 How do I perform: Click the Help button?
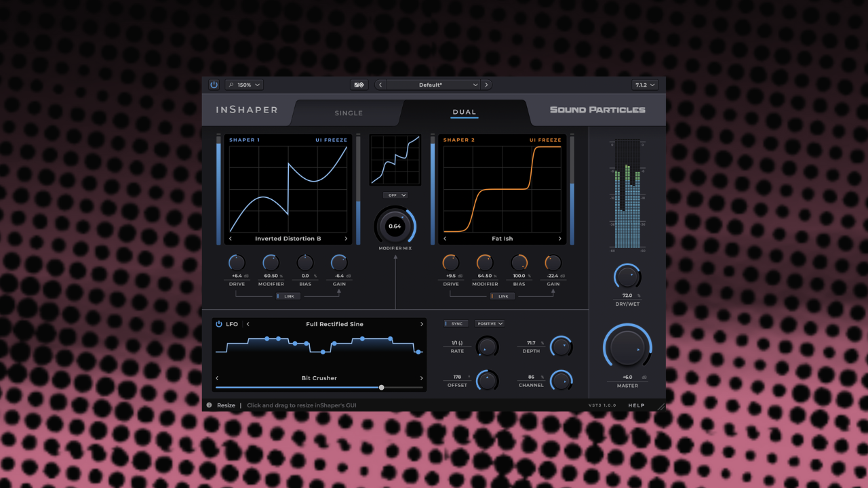coord(636,405)
